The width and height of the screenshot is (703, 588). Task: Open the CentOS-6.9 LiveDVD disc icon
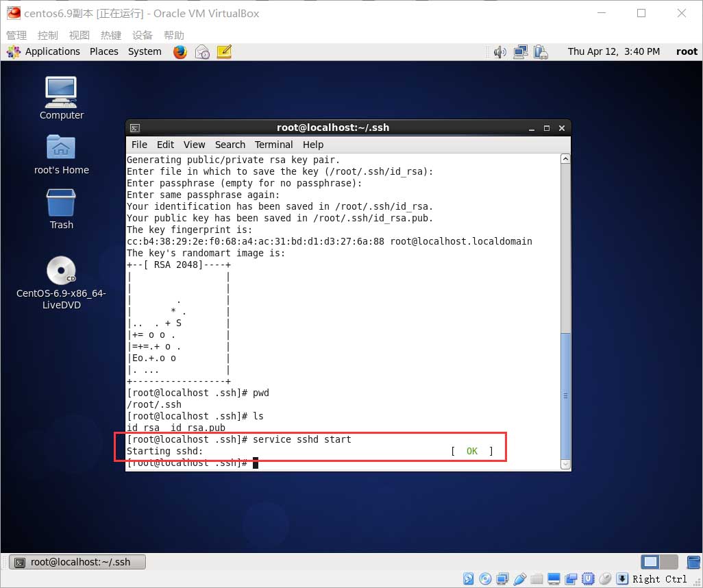point(61,278)
